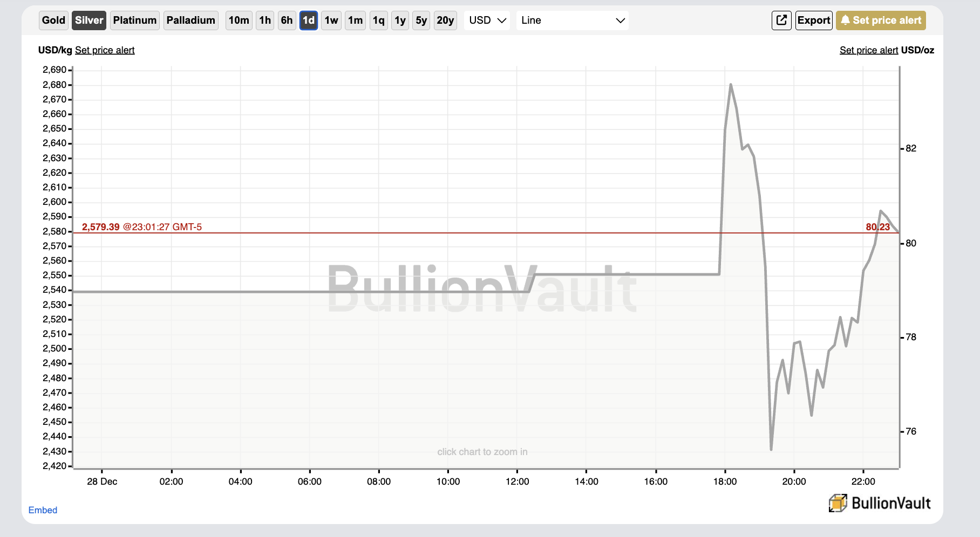The width and height of the screenshot is (980, 537).
Task: Click the USD/kg axis unit label
Action: 55,50
